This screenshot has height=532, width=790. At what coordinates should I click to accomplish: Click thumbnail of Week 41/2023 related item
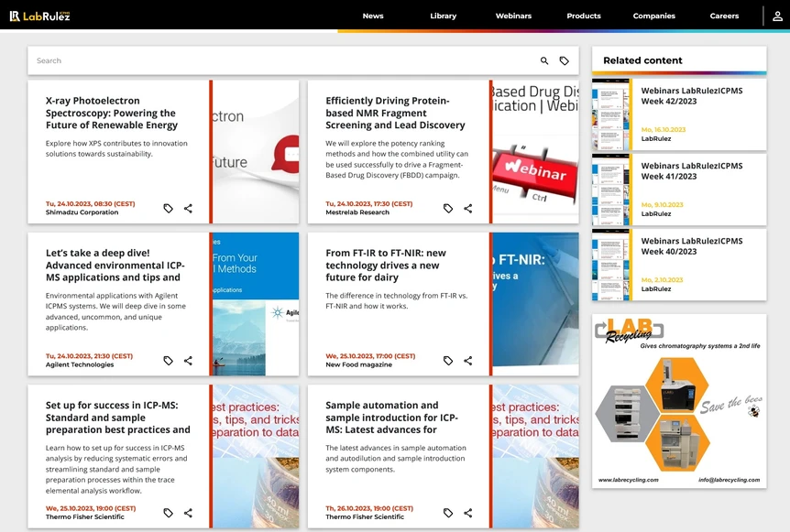tap(610, 190)
